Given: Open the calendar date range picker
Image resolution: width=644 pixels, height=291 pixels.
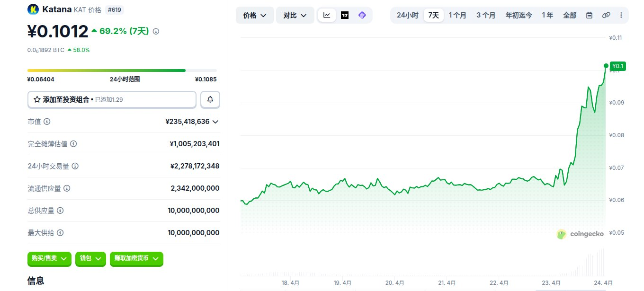Looking at the screenshot, I should 589,15.
